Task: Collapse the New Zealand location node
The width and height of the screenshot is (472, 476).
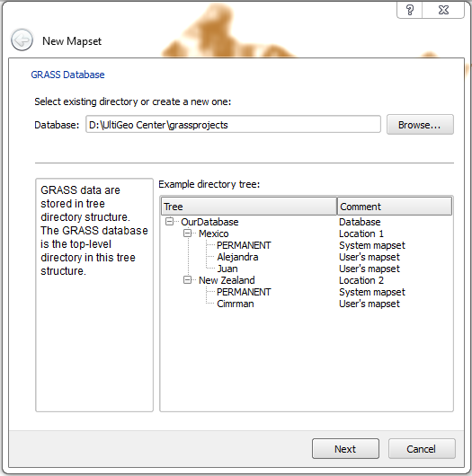Action: click(x=187, y=280)
